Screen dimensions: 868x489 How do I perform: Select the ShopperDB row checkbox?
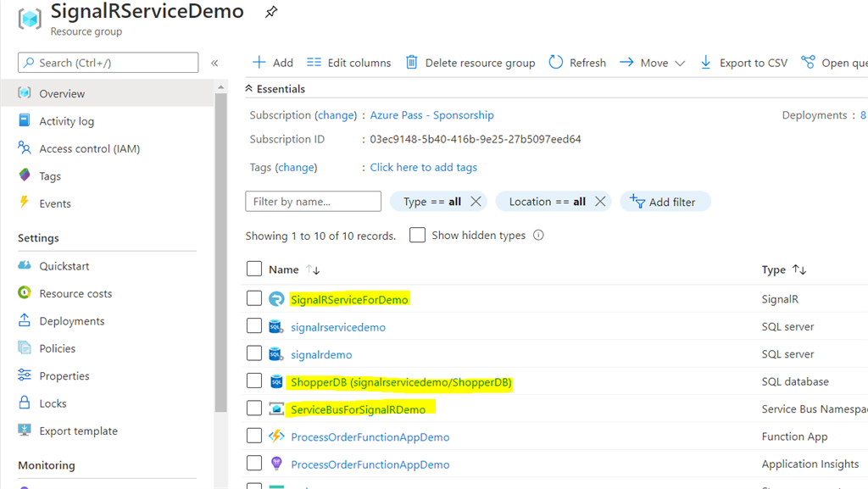click(x=254, y=381)
